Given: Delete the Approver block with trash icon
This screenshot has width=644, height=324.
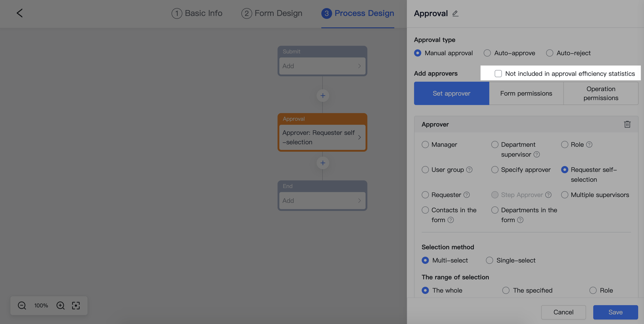Looking at the screenshot, I should pyautogui.click(x=627, y=124).
